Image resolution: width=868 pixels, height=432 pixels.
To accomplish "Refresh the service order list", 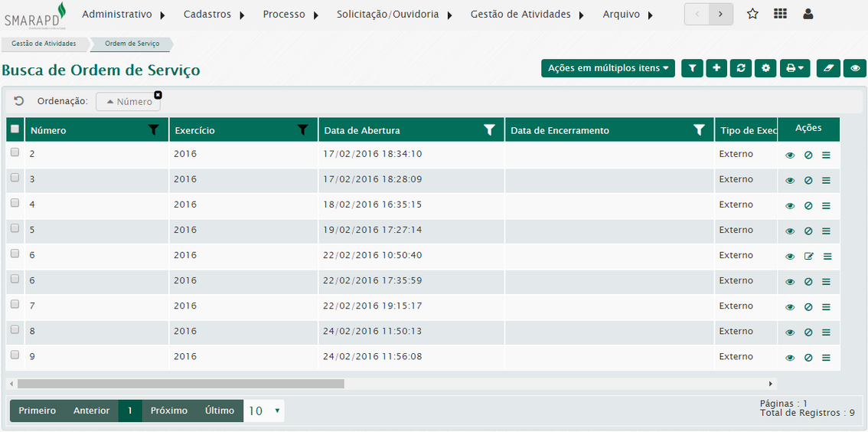I will point(740,69).
